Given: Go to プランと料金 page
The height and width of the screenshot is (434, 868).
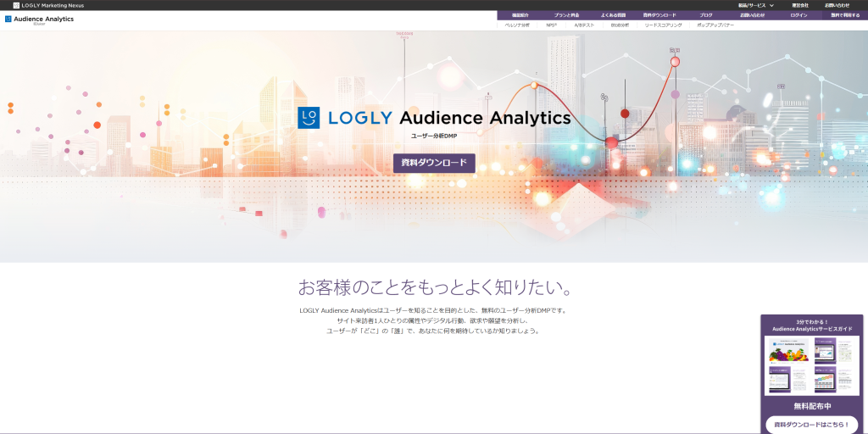Looking at the screenshot, I should pyautogui.click(x=566, y=15).
